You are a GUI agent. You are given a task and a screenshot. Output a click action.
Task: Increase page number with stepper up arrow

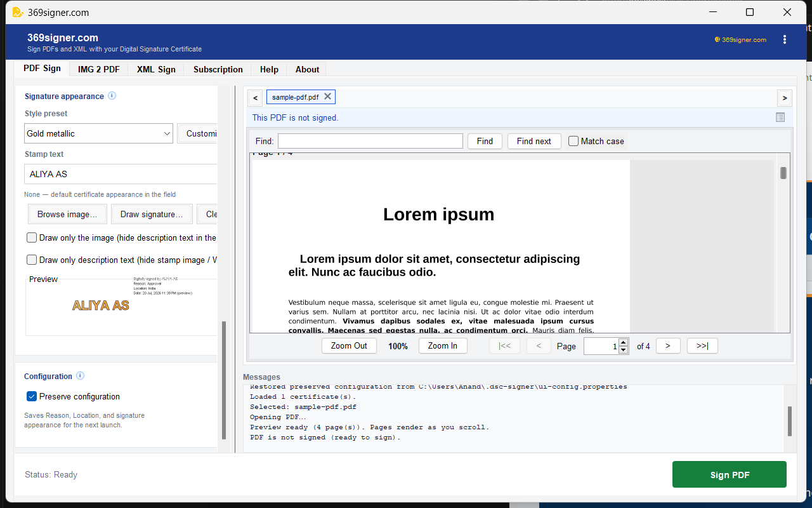click(x=623, y=342)
